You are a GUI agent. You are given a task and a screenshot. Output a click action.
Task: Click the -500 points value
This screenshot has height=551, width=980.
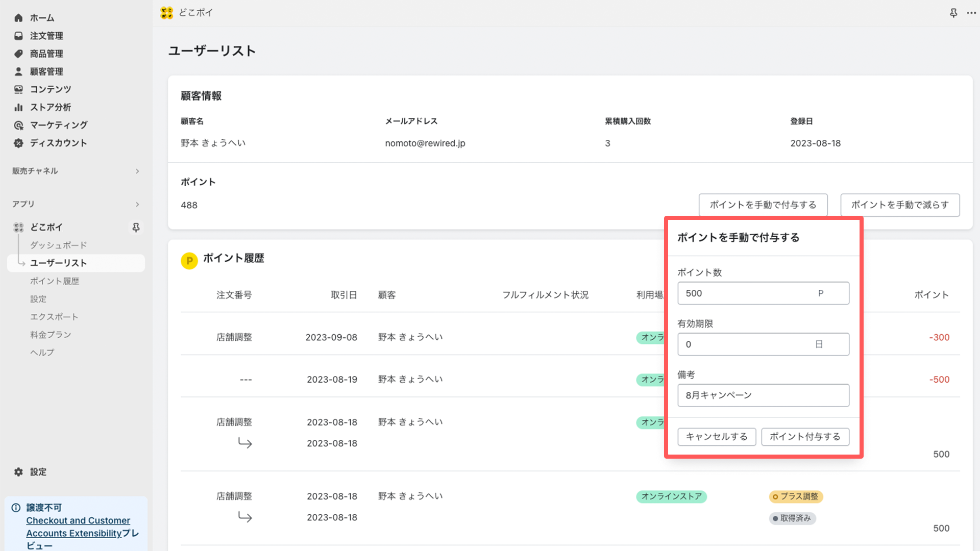pyautogui.click(x=939, y=380)
